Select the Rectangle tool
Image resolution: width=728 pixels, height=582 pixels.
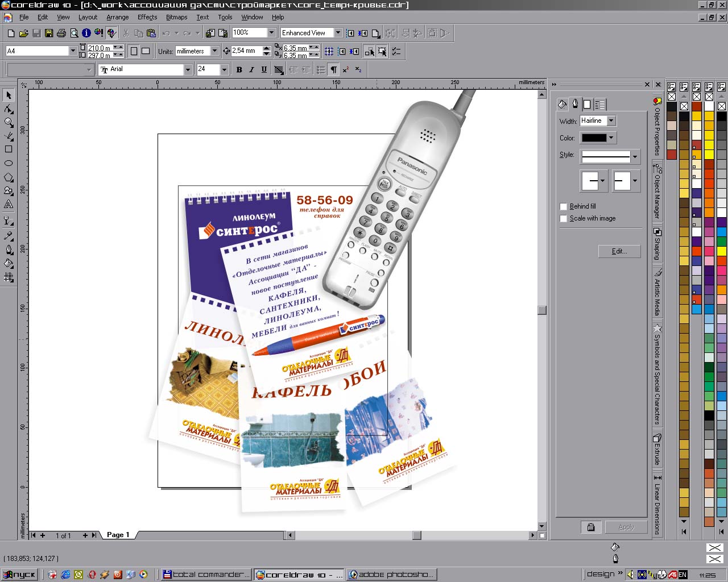(x=9, y=149)
